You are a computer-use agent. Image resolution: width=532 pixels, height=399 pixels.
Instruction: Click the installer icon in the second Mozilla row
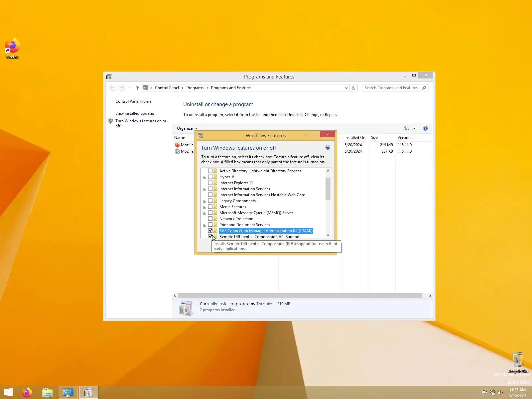point(177,151)
